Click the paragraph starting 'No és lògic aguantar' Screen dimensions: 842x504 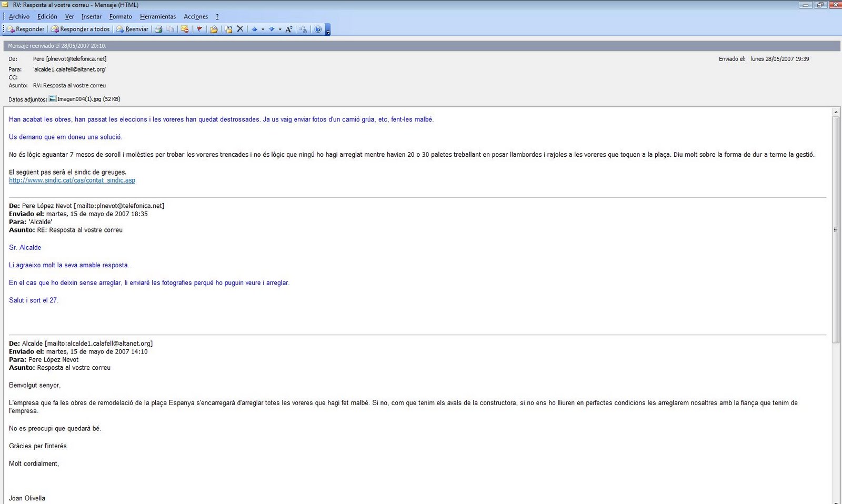coord(412,155)
